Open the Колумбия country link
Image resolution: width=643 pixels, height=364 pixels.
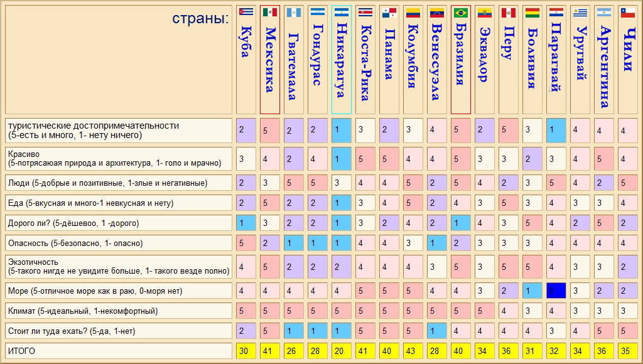(x=413, y=56)
